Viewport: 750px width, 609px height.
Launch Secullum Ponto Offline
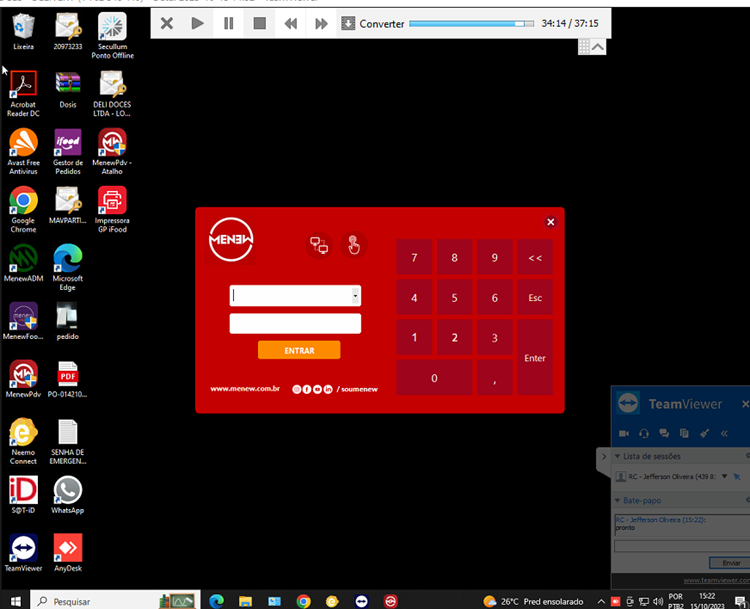112,36
